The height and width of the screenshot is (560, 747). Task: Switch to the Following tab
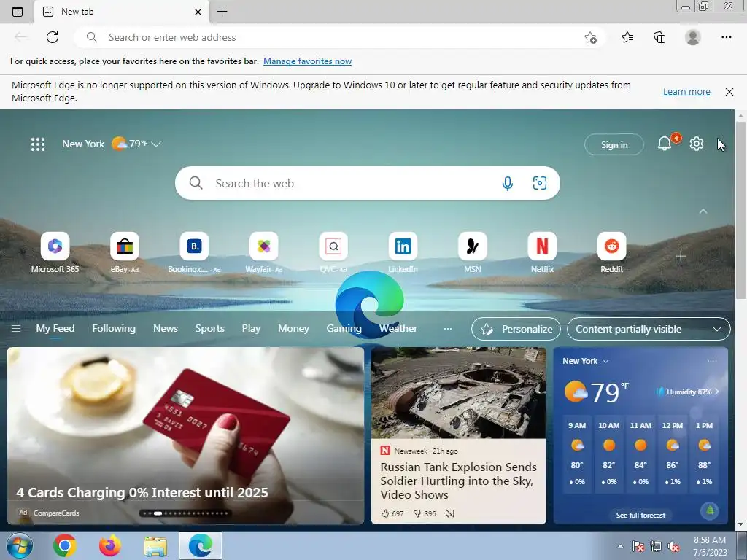114,329
